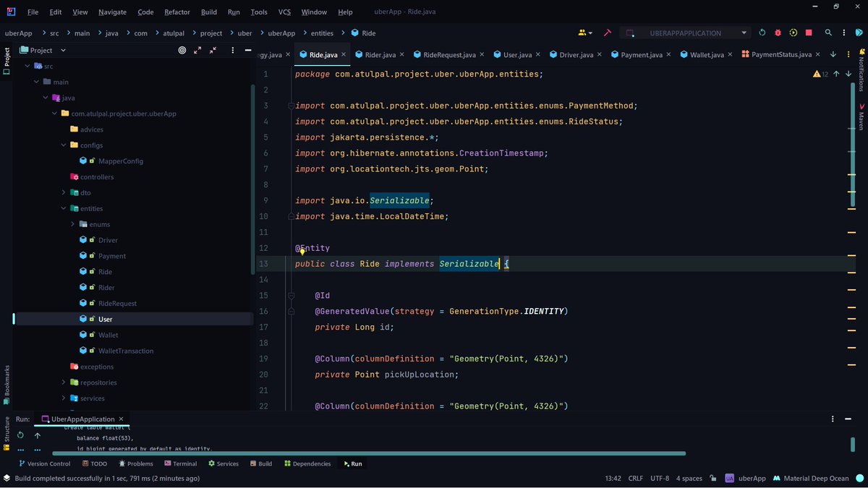The width and height of the screenshot is (868, 488).
Task: Open the Maven tool window
Action: click(x=861, y=117)
